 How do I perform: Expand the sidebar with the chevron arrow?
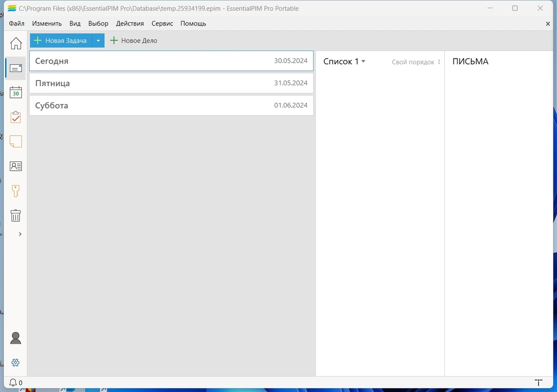[x=20, y=234]
